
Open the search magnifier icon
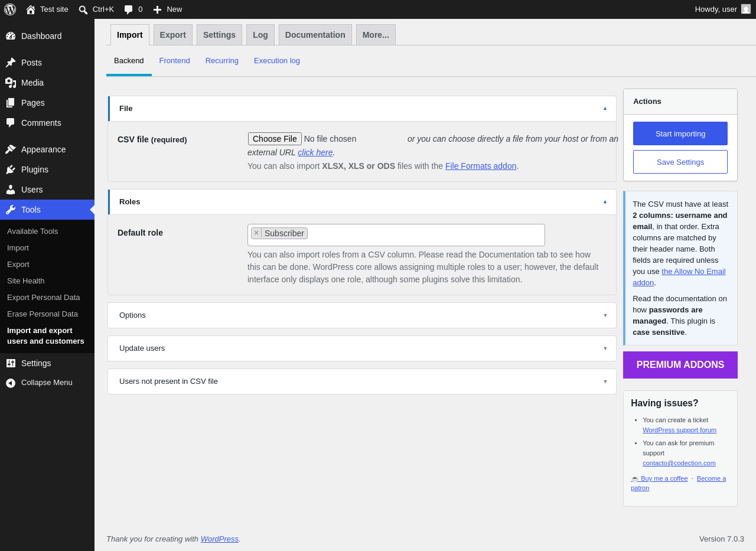tap(83, 9)
